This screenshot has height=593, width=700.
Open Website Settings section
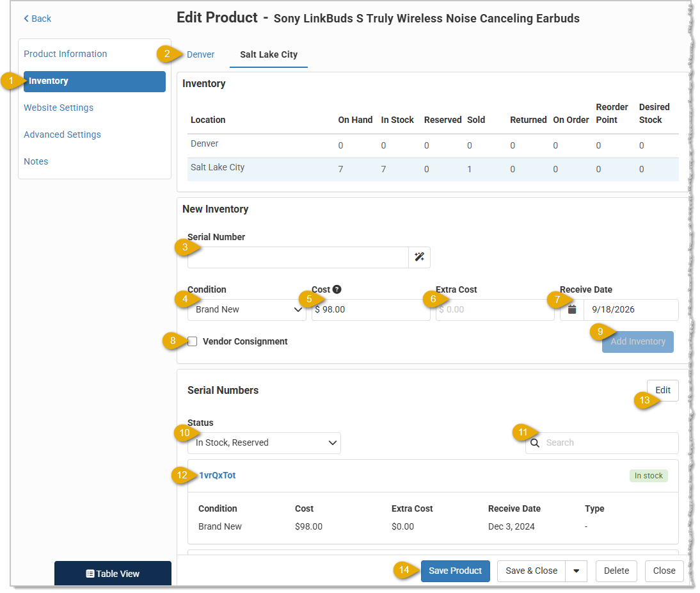(59, 108)
